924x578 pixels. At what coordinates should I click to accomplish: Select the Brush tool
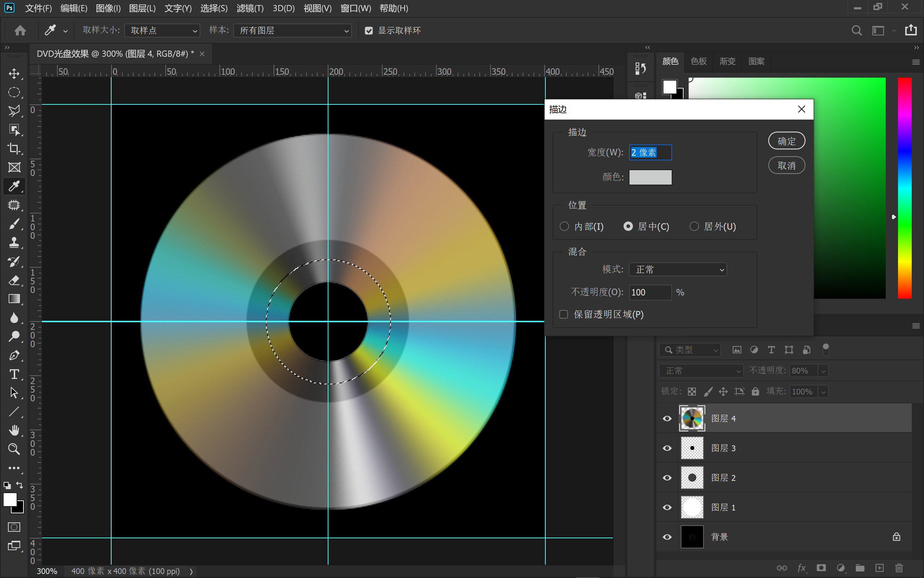(x=14, y=224)
